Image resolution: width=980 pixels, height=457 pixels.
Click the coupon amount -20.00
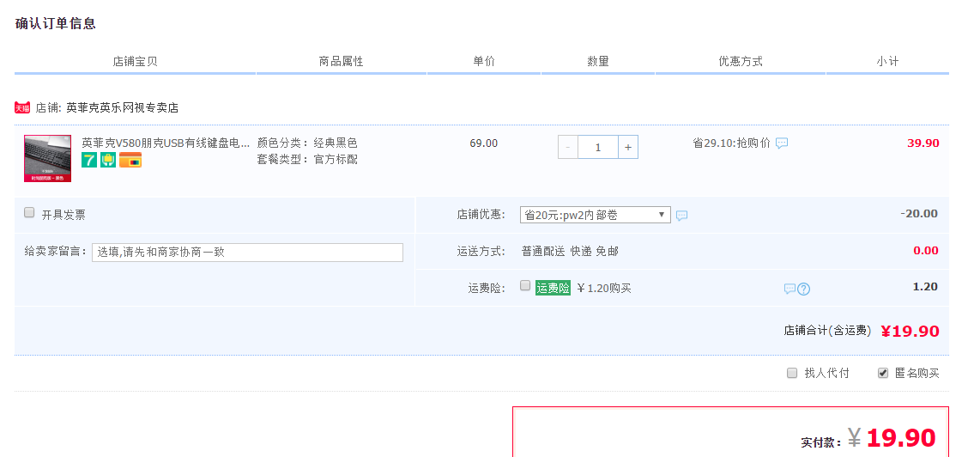[919, 214]
